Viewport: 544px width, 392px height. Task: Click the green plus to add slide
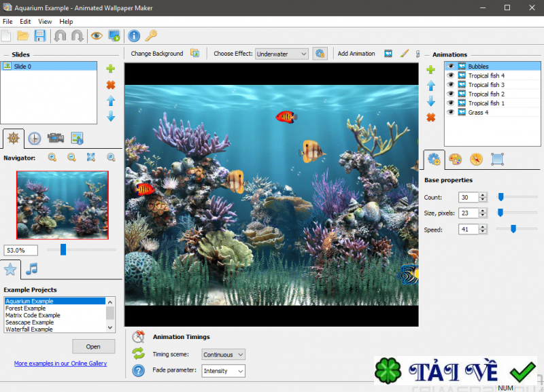[111, 69]
